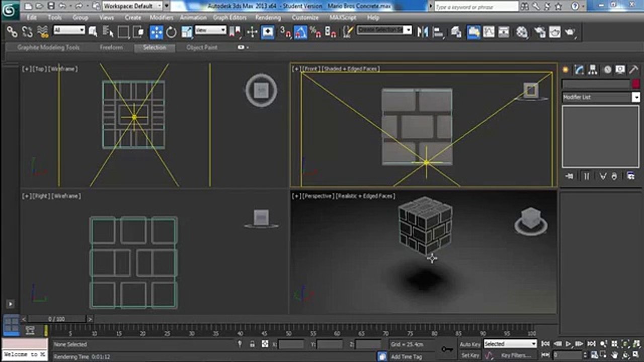
Task: Click Add Time Tag
Action: [x=407, y=356]
